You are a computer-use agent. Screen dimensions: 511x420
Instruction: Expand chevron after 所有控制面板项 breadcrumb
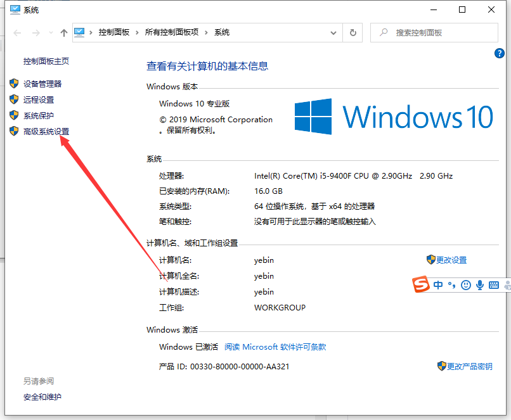tap(206, 32)
